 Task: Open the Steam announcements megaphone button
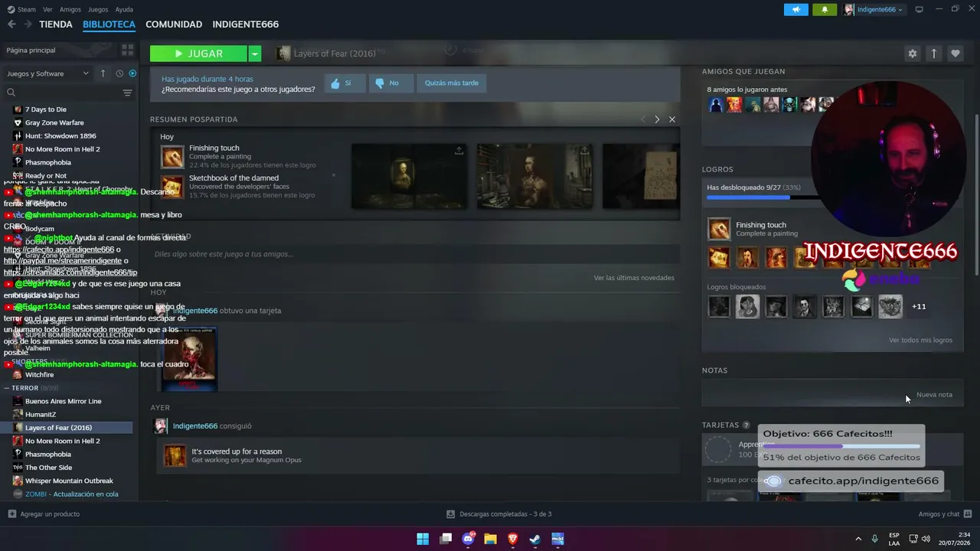click(796, 9)
